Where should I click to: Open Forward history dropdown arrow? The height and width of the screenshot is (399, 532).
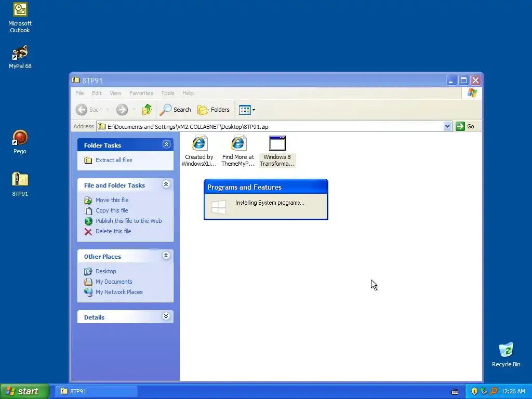[x=134, y=110]
